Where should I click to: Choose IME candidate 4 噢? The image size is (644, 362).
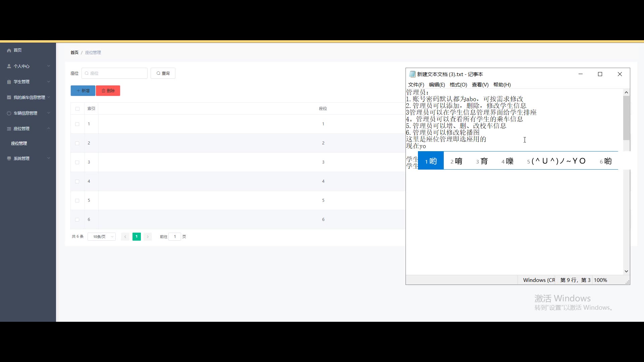click(x=507, y=161)
